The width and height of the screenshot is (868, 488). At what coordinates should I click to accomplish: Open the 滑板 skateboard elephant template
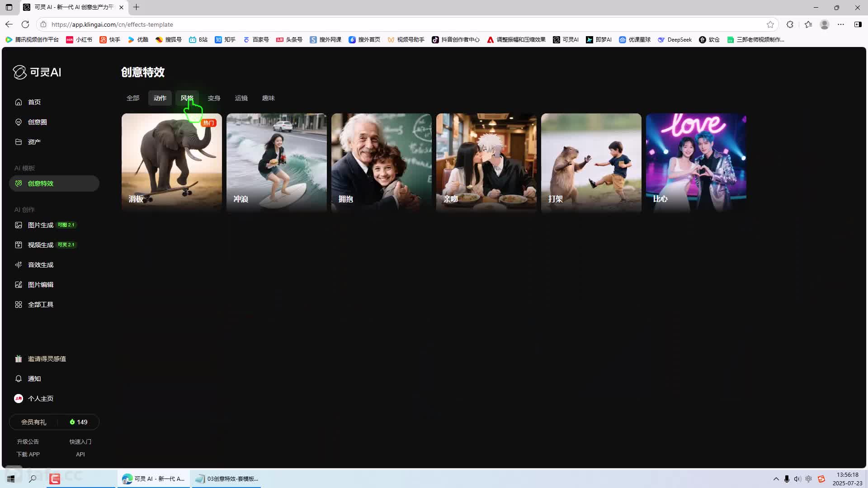172,162
